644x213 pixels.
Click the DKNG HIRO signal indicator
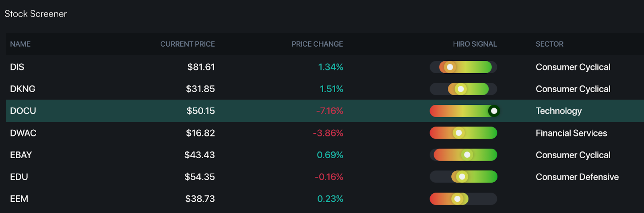tap(461, 89)
